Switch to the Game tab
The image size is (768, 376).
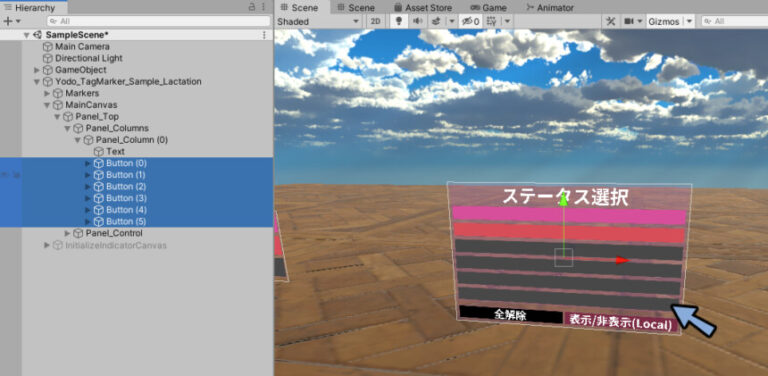489,7
